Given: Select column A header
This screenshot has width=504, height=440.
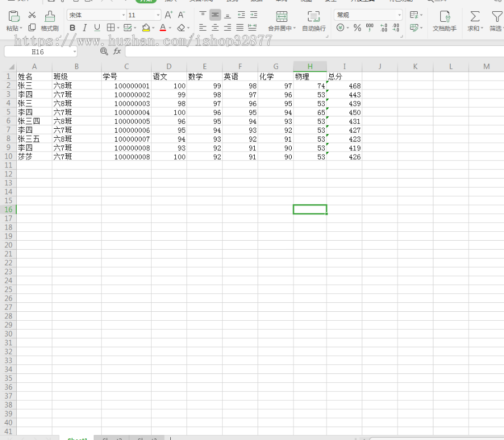Looking at the screenshot, I should [34, 67].
